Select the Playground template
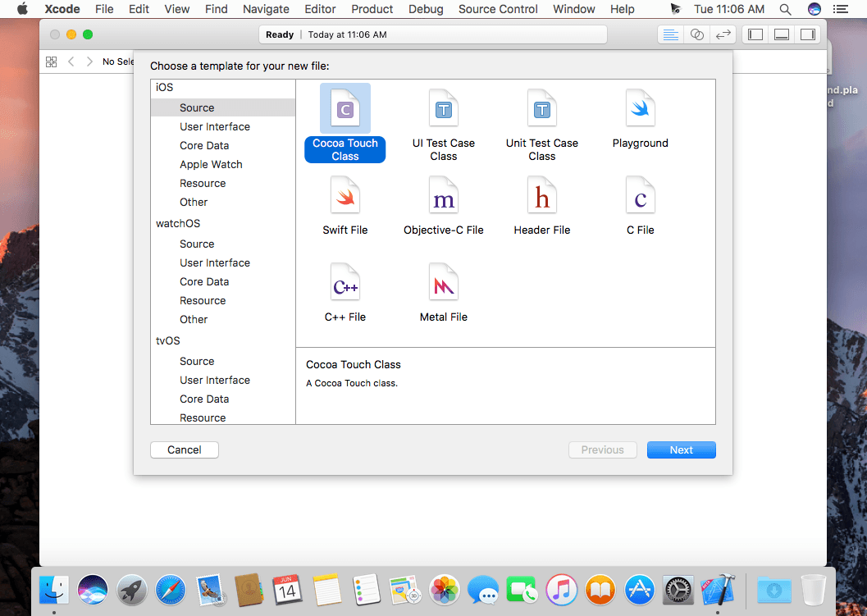 click(x=641, y=119)
